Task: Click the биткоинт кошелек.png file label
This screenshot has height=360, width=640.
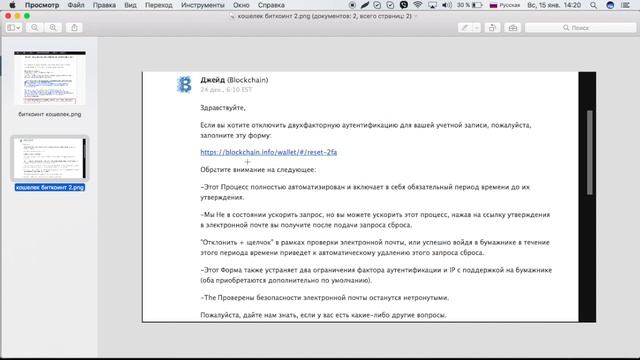Action: pyautogui.click(x=50, y=114)
